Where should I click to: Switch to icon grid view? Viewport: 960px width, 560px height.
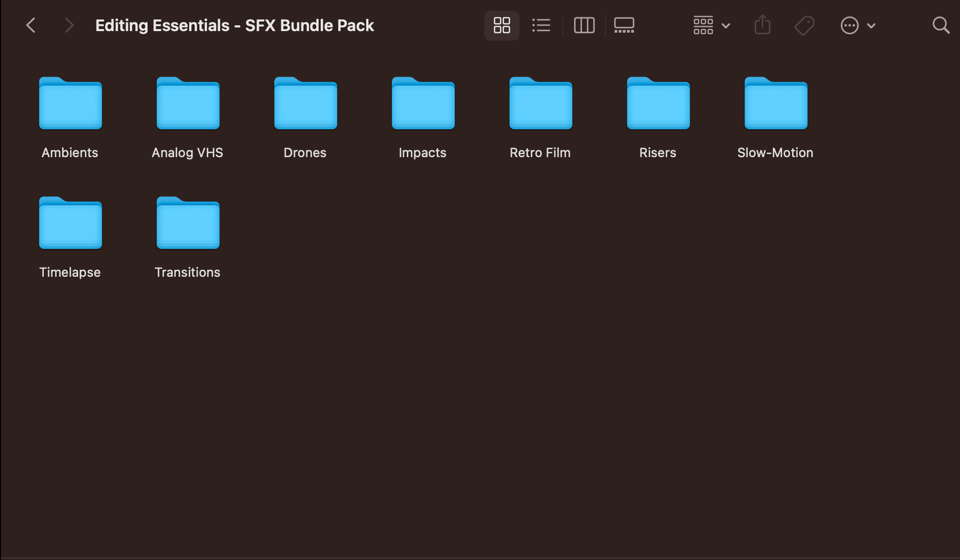(502, 25)
